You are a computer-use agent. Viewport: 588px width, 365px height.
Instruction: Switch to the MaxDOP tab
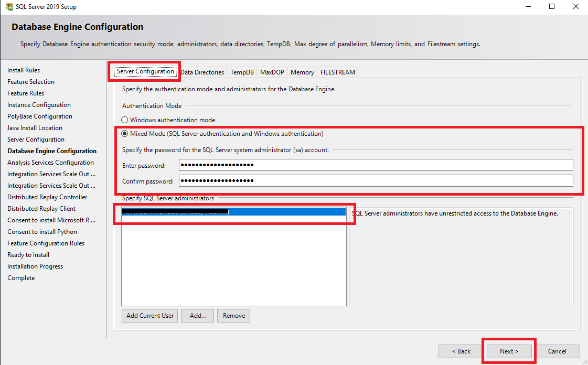click(x=272, y=72)
